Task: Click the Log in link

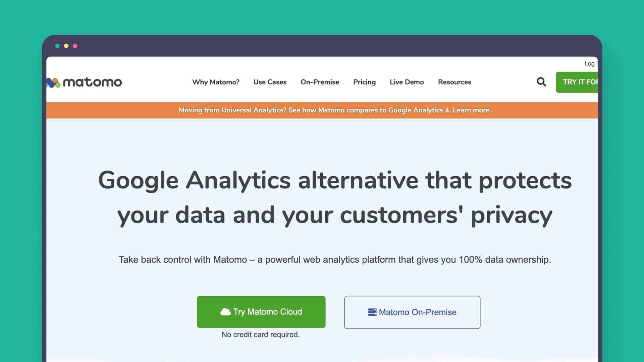Action: pyautogui.click(x=591, y=63)
